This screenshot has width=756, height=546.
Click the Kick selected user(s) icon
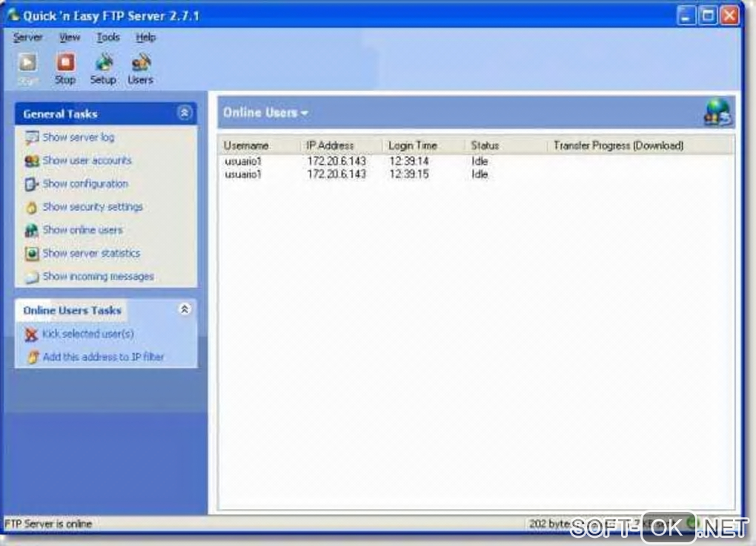click(31, 334)
